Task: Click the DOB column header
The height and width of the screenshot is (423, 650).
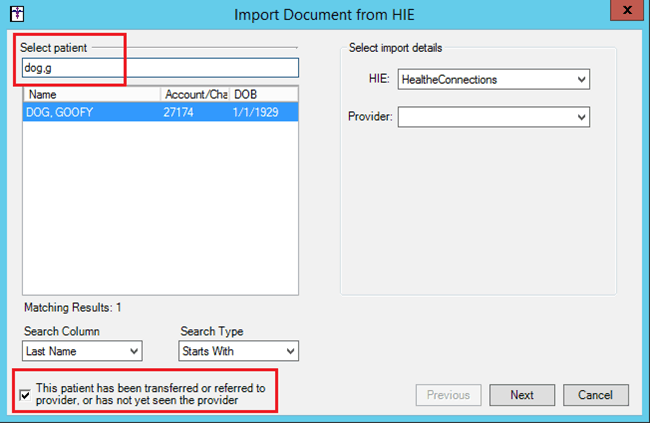Action: [263, 94]
